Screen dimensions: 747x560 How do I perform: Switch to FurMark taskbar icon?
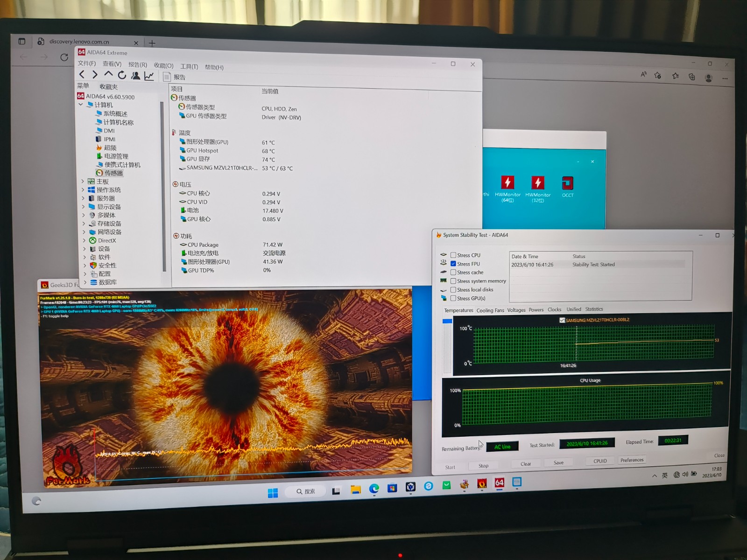(482, 483)
